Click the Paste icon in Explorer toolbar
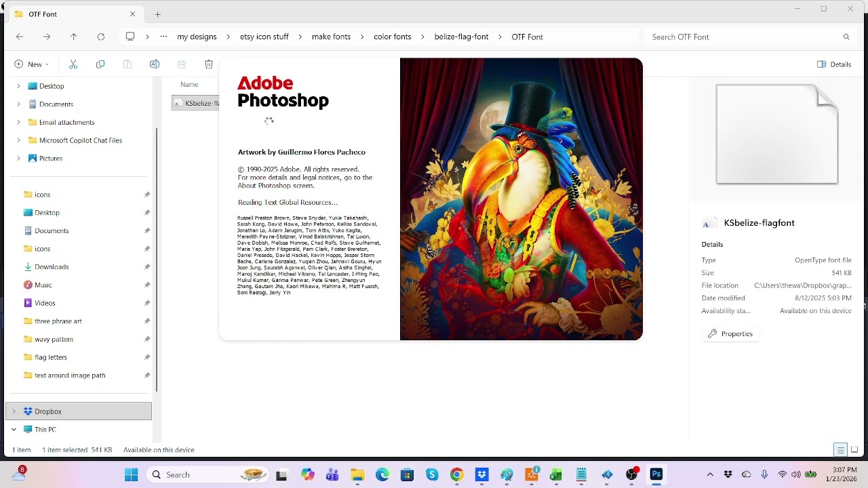Screen dimensions: 868x488 coord(127,64)
